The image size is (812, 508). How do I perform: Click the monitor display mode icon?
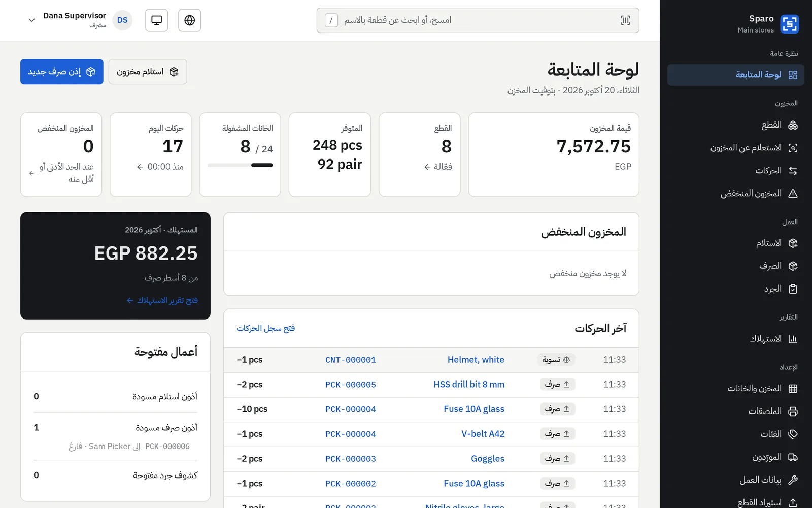[x=157, y=20]
